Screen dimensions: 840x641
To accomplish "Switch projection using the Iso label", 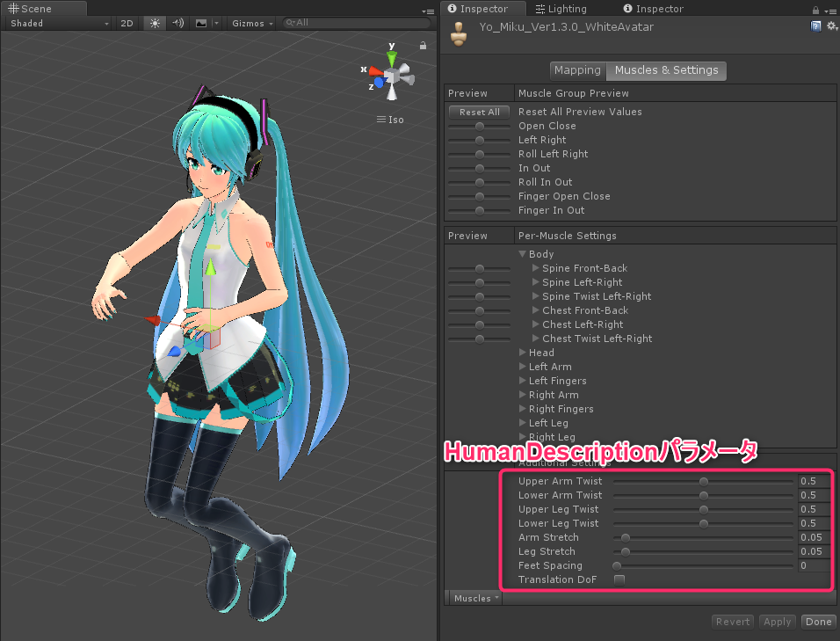I will coord(395,120).
